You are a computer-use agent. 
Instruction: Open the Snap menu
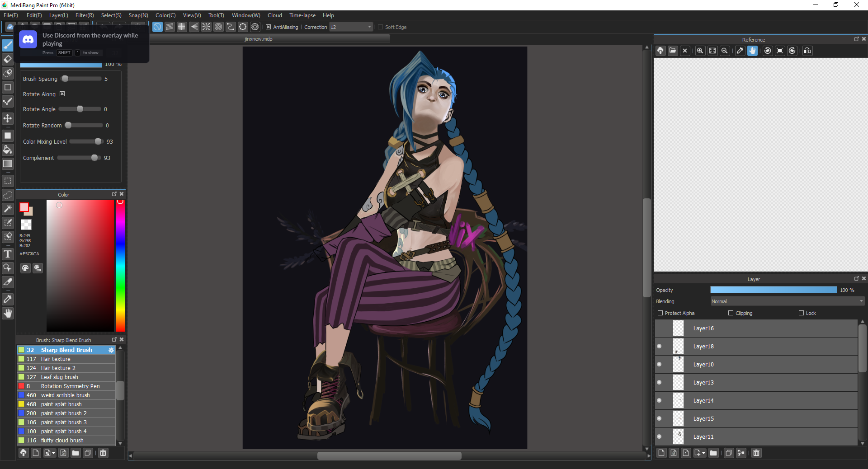138,15
